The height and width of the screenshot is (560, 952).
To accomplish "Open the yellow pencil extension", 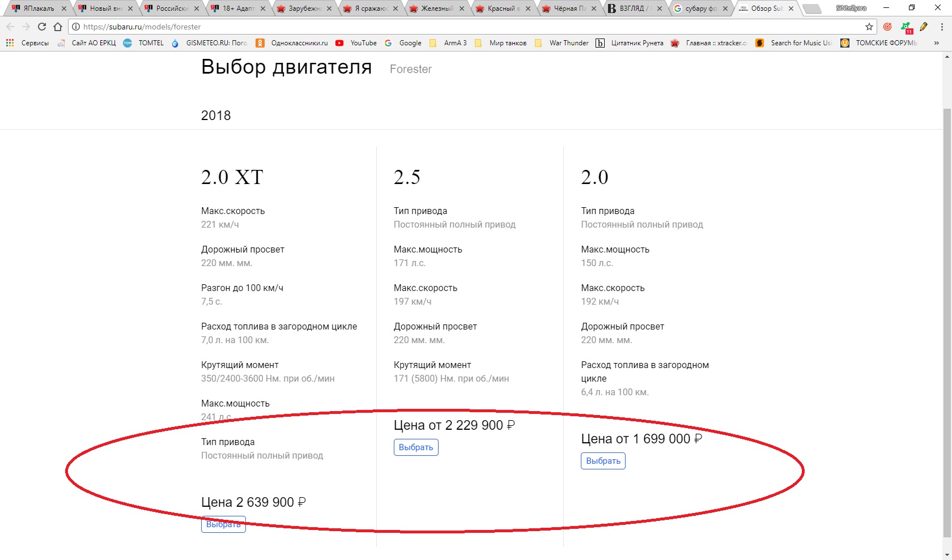I will click(x=924, y=27).
